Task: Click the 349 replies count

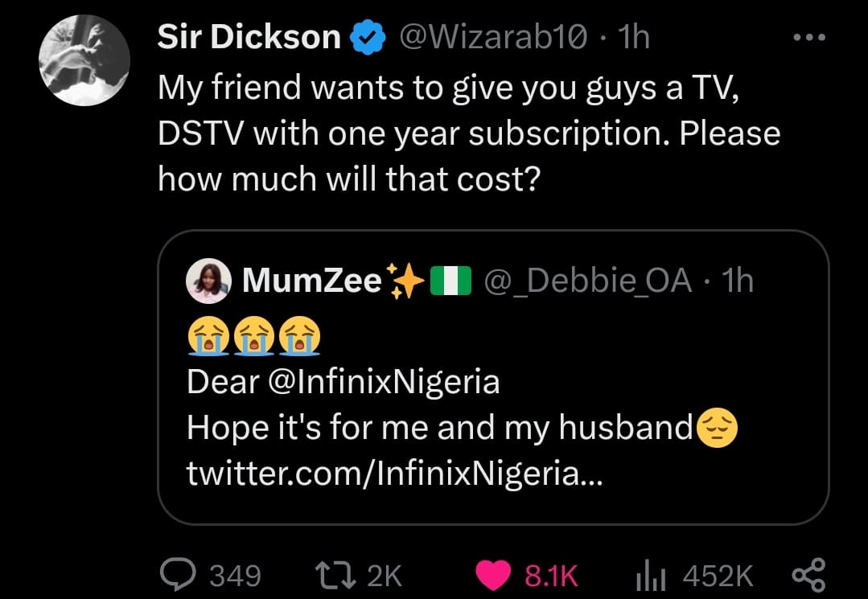Action: (x=235, y=575)
